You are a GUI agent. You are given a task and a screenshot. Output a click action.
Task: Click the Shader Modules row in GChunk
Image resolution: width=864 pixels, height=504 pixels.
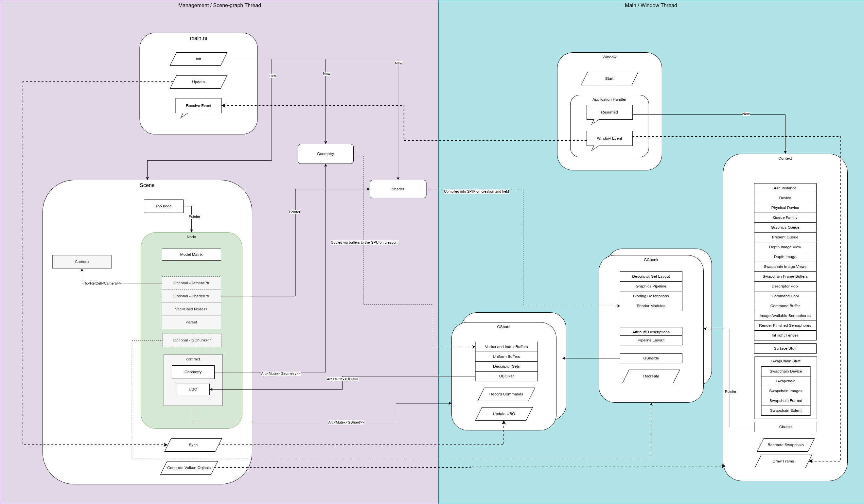point(651,306)
